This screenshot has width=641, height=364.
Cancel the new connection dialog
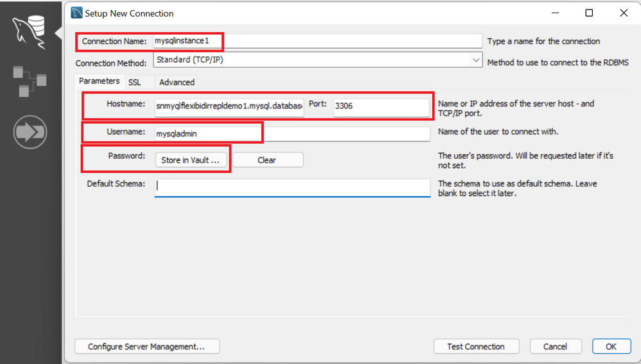pos(556,347)
